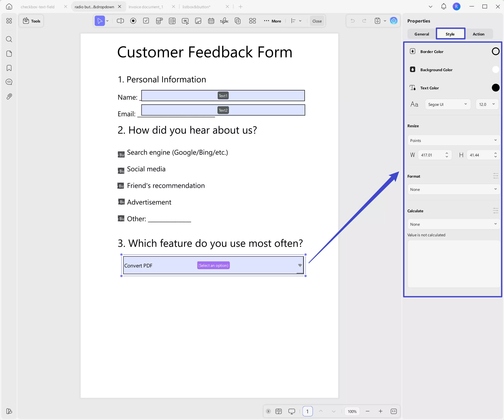
Task: Switch to the 'Invoice document_1' tab
Action: click(146, 7)
